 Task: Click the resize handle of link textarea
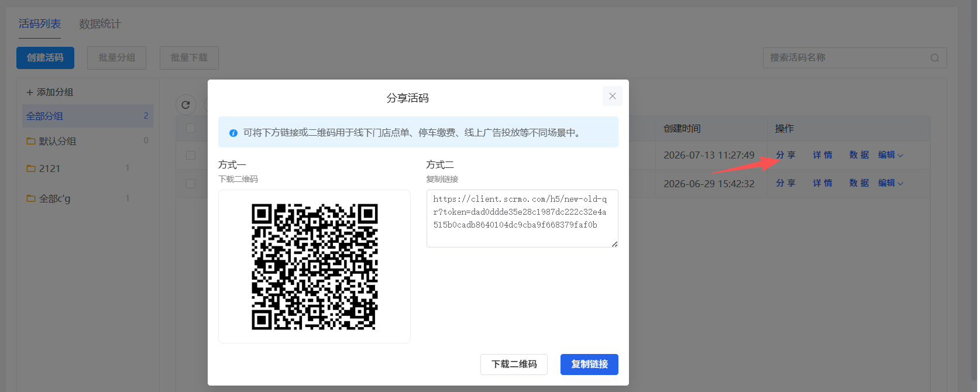614,244
